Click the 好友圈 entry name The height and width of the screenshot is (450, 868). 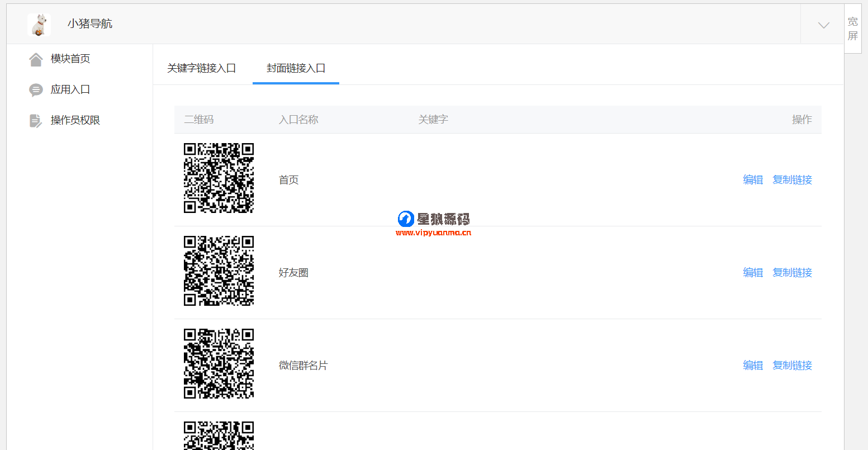pos(293,273)
